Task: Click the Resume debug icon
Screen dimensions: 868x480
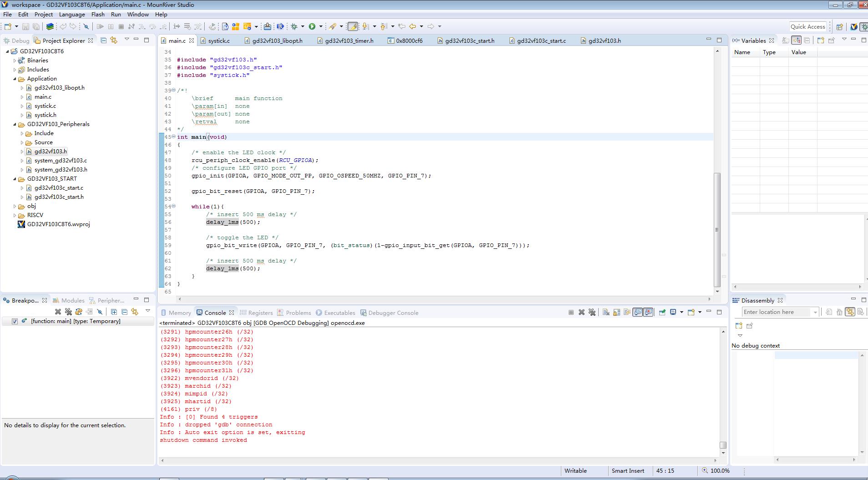Action: click(x=100, y=26)
